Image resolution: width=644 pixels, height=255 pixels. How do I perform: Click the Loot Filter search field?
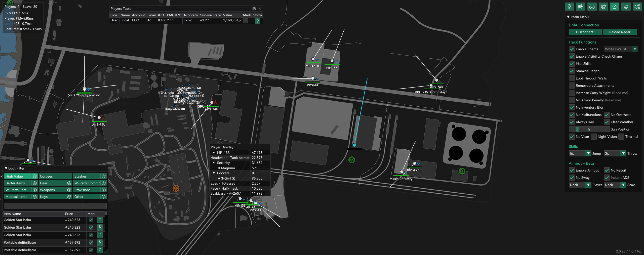55,206
